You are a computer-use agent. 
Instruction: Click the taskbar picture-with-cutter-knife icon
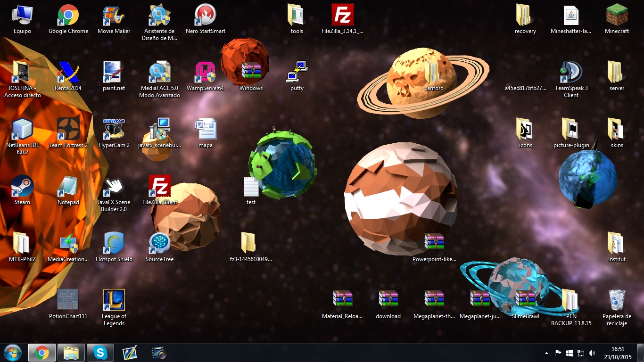tap(130, 353)
